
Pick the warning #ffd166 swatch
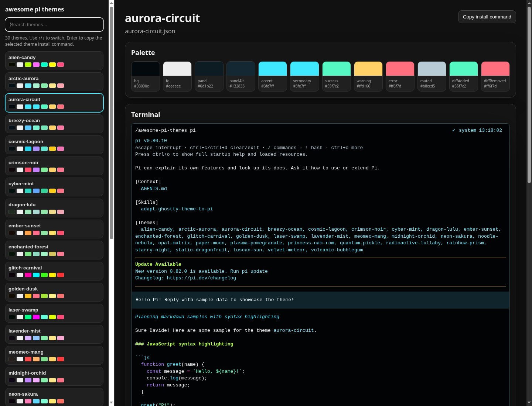(x=368, y=76)
